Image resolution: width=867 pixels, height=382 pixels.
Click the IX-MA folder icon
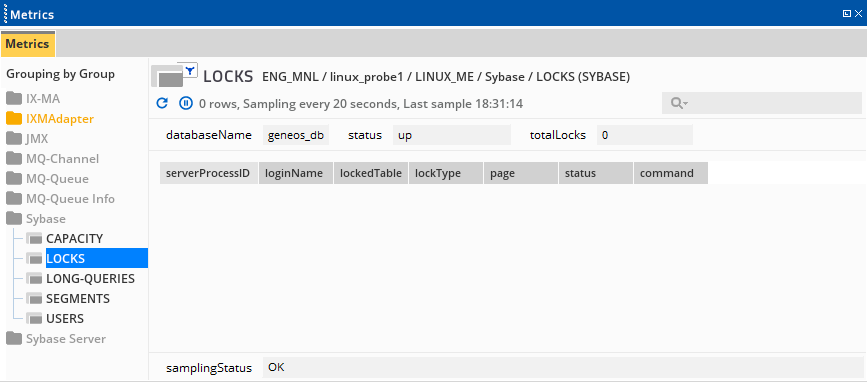(x=14, y=99)
